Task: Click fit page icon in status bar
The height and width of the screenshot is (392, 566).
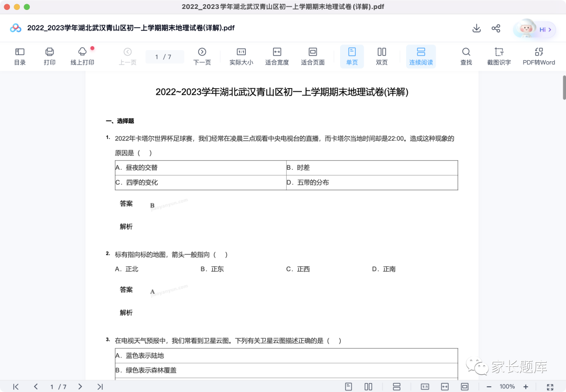Action: (464, 387)
